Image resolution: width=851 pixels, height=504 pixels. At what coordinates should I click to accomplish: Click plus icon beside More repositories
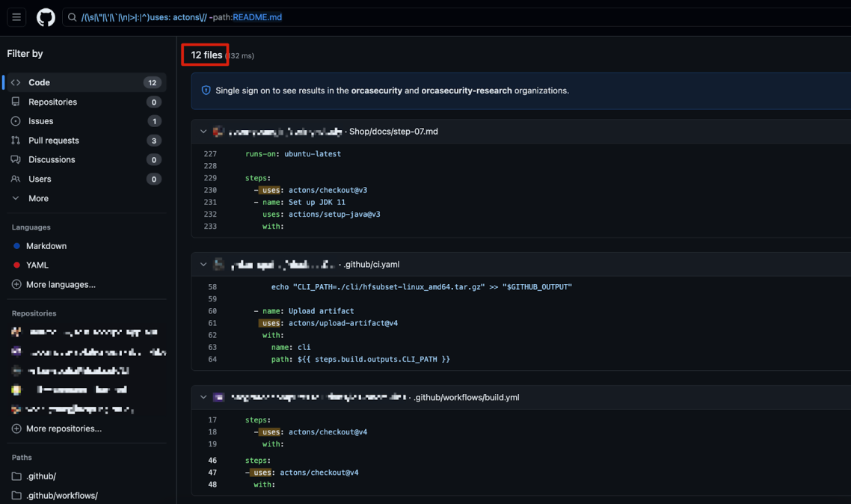(16, 428)
